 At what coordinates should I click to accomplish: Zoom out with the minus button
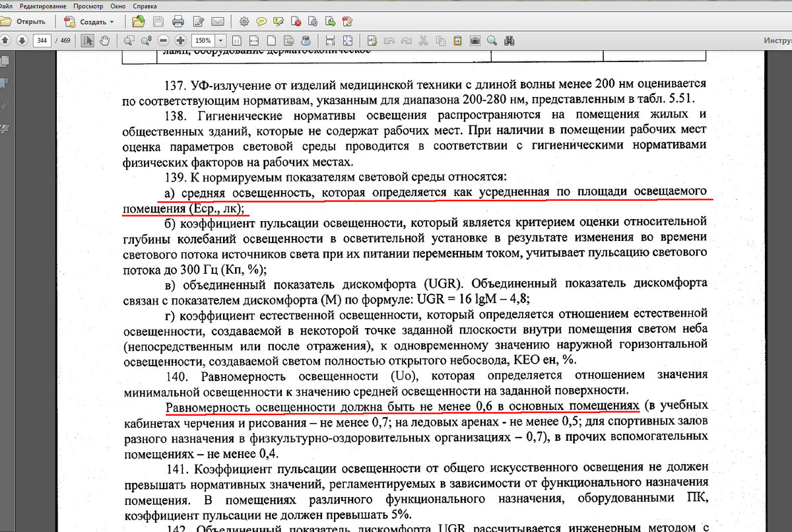coord(163,40)
